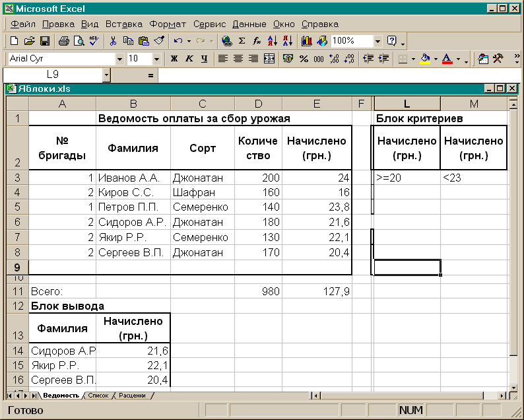Click the Copy icon
The width and height of the screenshot is (524, 420).
[128, 41]
